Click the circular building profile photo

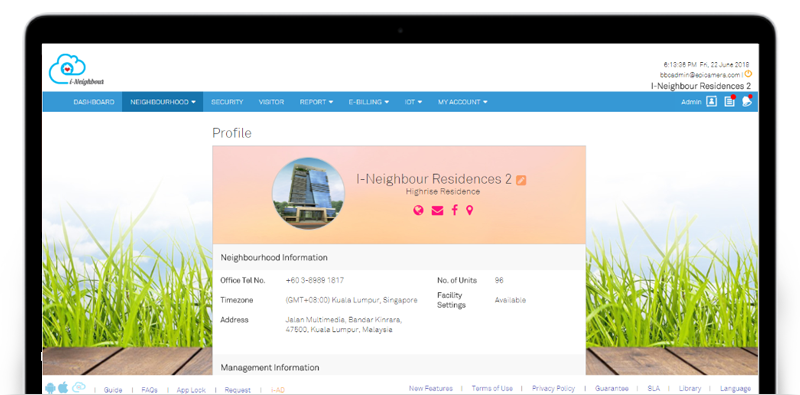pos(308,193)
